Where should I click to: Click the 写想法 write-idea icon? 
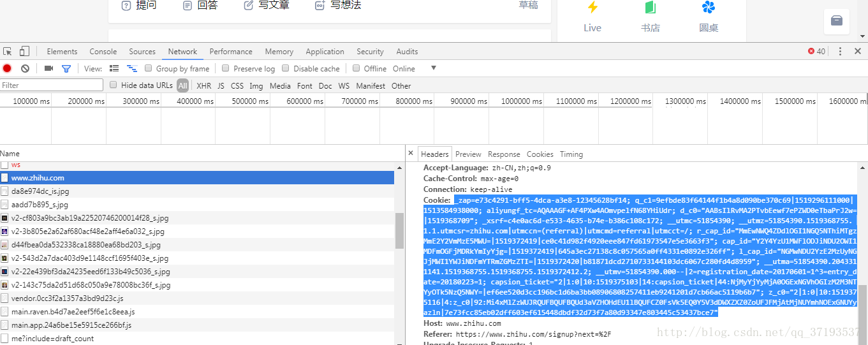tap(320, 5)
